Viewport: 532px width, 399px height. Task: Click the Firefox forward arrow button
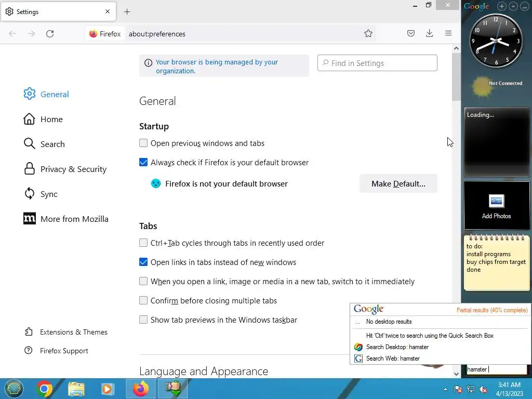[31, 34]
